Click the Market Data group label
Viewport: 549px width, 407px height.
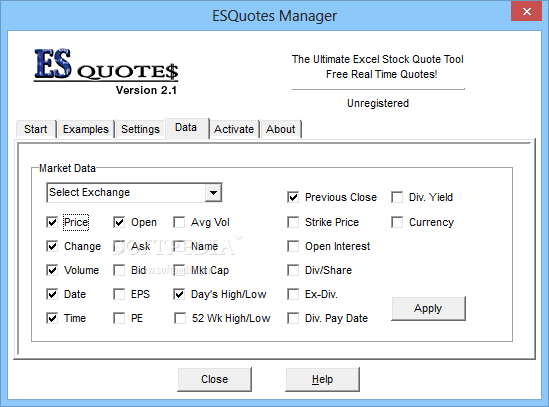point(67,168)
